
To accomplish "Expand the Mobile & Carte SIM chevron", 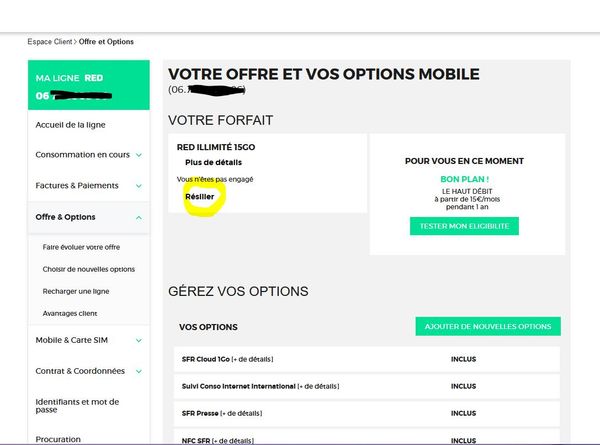I will (x=138, y=341).
